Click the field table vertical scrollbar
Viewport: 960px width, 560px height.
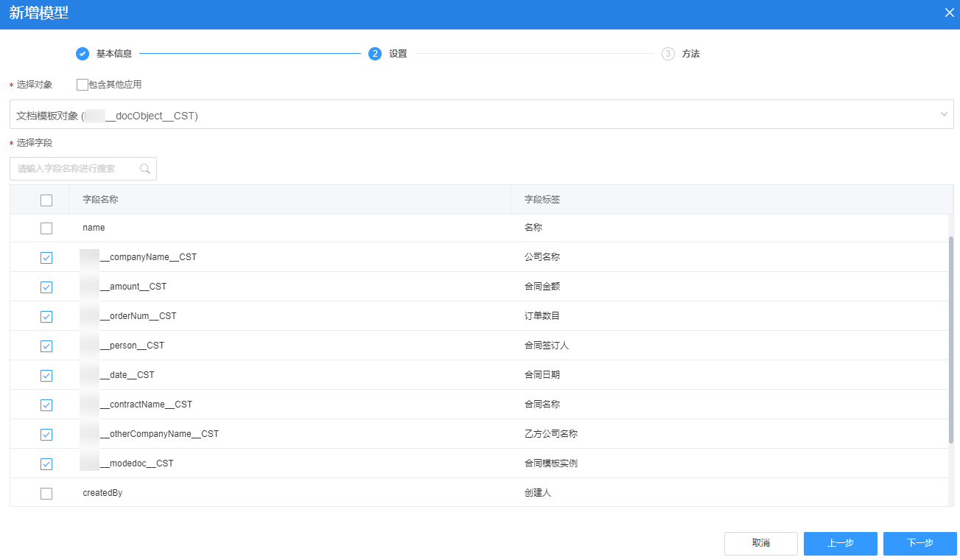tap(950, 340)
